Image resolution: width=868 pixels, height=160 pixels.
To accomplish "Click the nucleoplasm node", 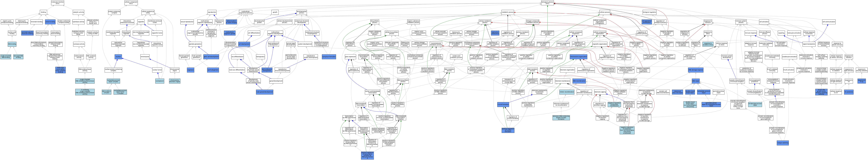I will coord(160,81).
